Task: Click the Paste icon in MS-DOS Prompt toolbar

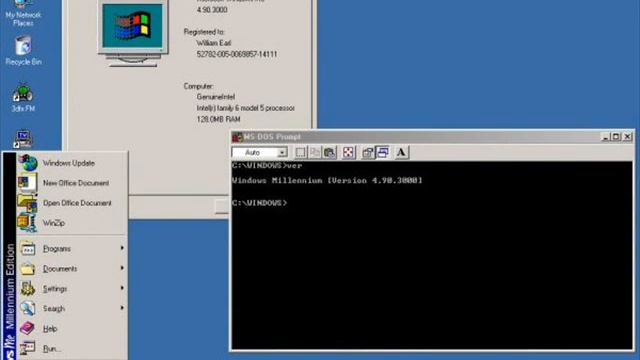Action: [x=330, y=152]
